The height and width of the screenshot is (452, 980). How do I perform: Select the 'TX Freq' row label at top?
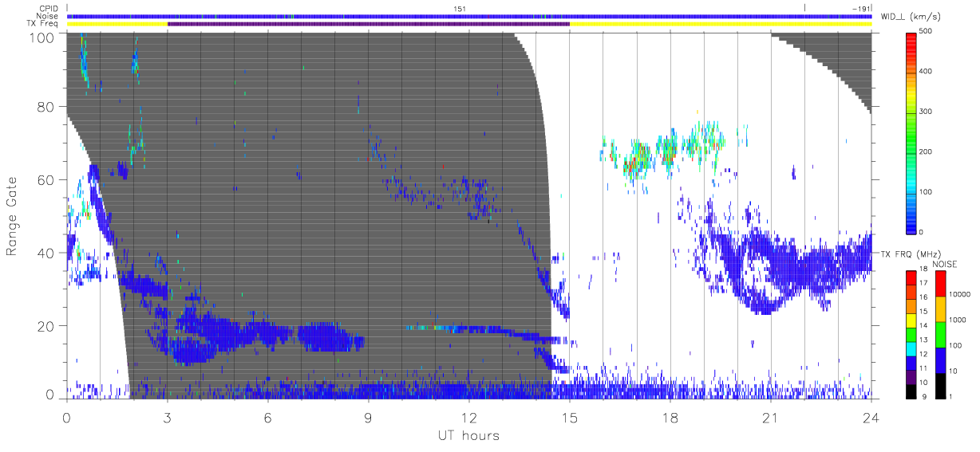(x=44, y=24)
